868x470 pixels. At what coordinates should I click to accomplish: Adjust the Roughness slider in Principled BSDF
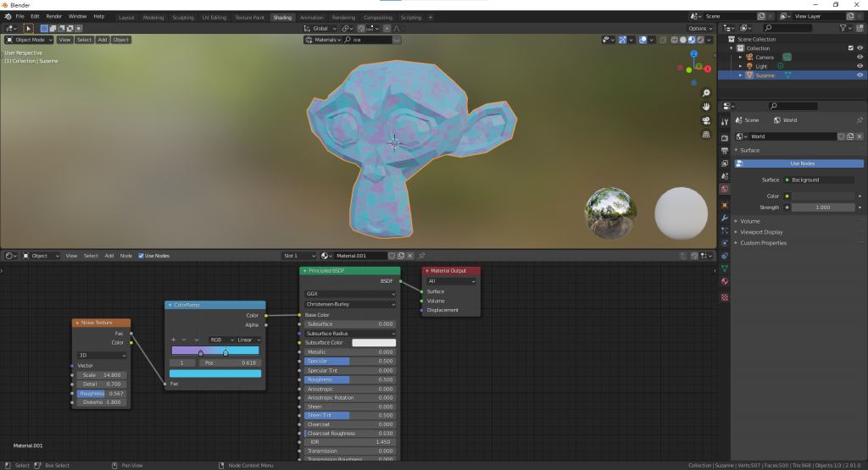pyautogui.click(x=350, y=380)
